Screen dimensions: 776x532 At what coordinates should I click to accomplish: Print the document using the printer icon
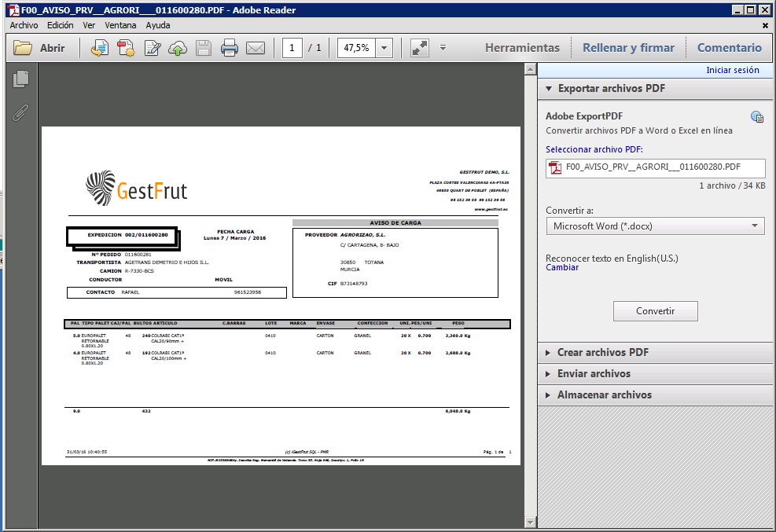pyautogui.click(x=230, y=48)
